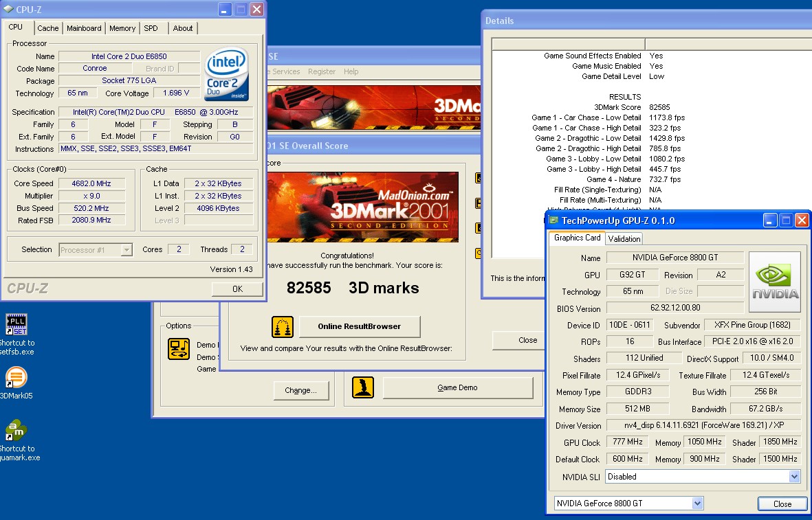Click the Online ResultBrowser tree icon
Image resolution: width=812 pixels, height=520 pixels.
(x=282, y=326)
